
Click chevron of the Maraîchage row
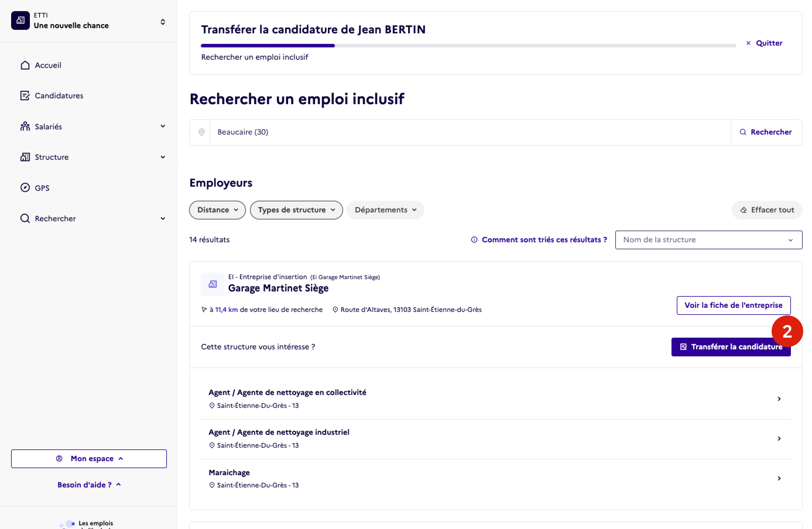(779, 478)
